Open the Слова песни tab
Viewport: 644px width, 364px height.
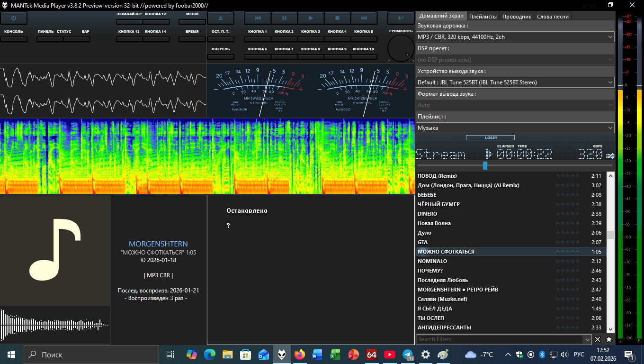point(553,16)
